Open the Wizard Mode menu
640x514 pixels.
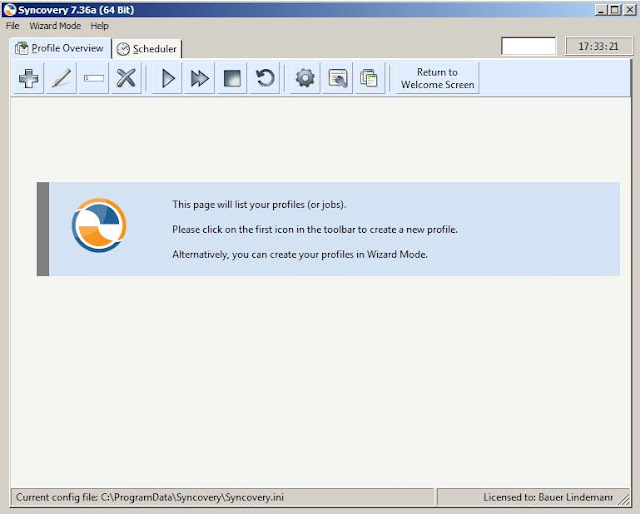tap(55, 26)
